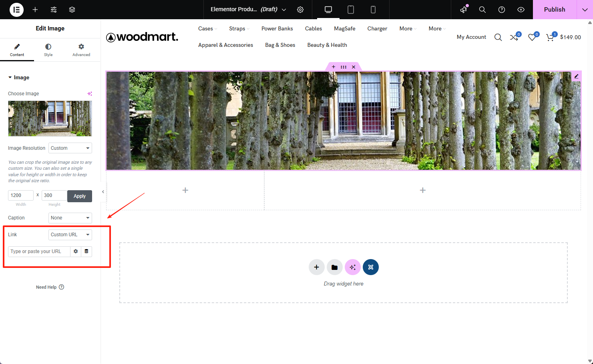Preview changes with the eye icon

click(521, 10)
